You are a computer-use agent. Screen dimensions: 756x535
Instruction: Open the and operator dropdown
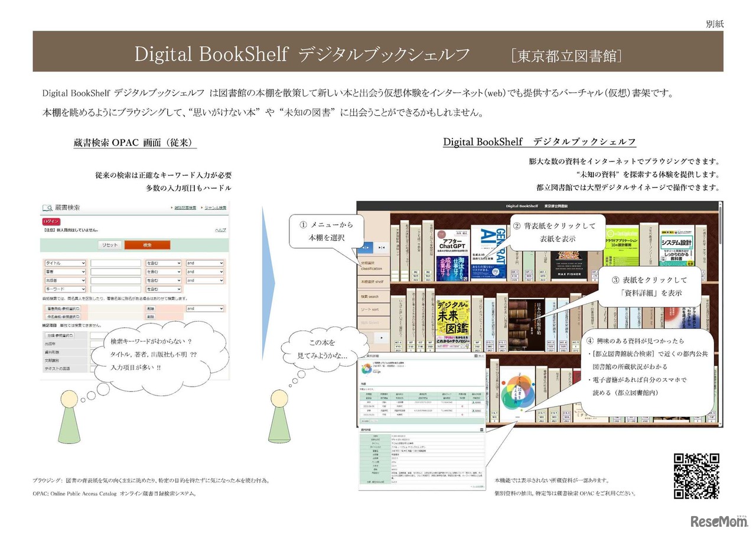(205, 263)
